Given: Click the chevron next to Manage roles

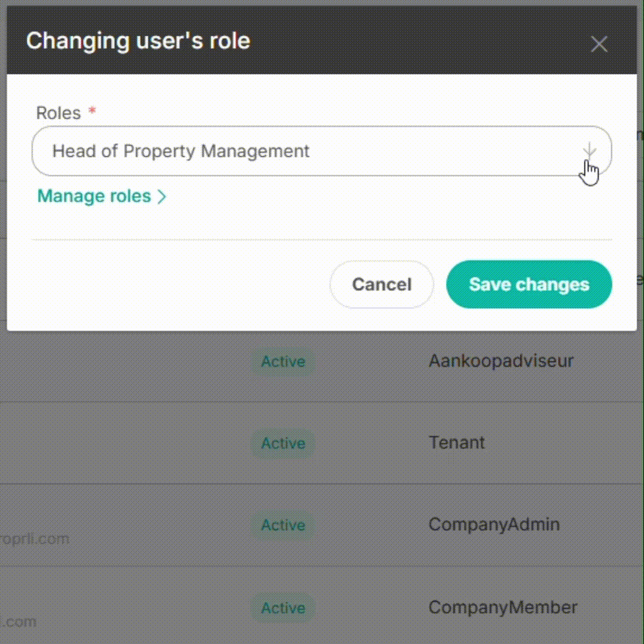Looking at the screenshot, I should coord(162,197).
